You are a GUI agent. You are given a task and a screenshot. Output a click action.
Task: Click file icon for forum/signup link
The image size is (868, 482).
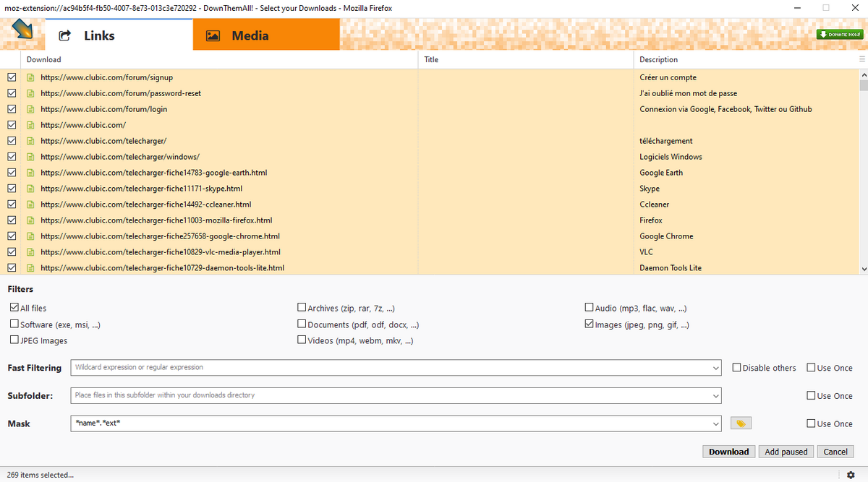(x=30, y=77)
